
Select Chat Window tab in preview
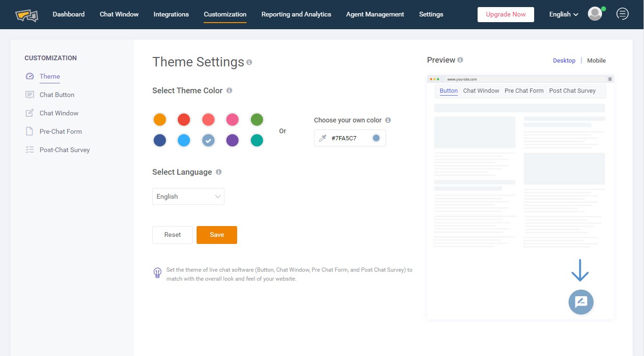[x=481, y=91]
